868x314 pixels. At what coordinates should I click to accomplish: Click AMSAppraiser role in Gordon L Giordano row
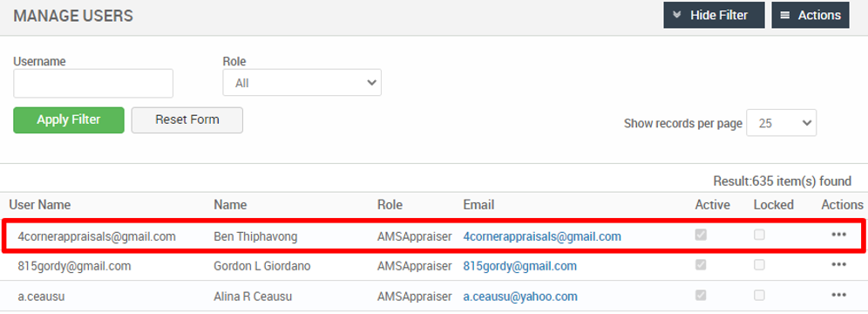coord(414,266)
